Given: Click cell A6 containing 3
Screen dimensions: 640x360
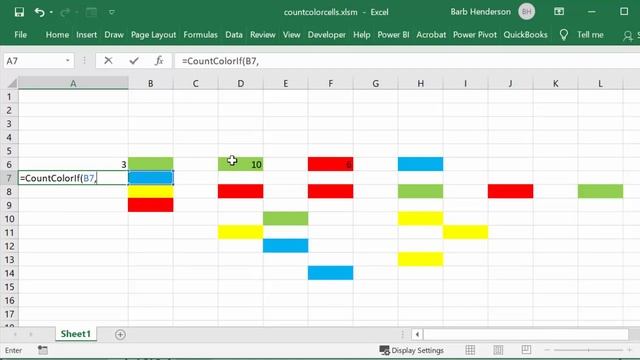Looking at the screenshot, I should pyautogui.click(x=73, y=164).
